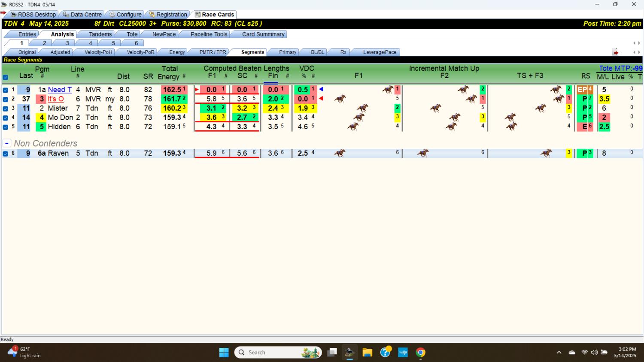Show hidden system tray icons
644x362 pixels.
(559, 353)
